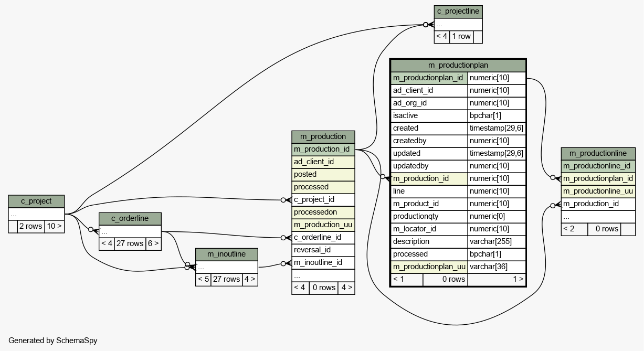Click the c_orderline table title

click(130, 218)
